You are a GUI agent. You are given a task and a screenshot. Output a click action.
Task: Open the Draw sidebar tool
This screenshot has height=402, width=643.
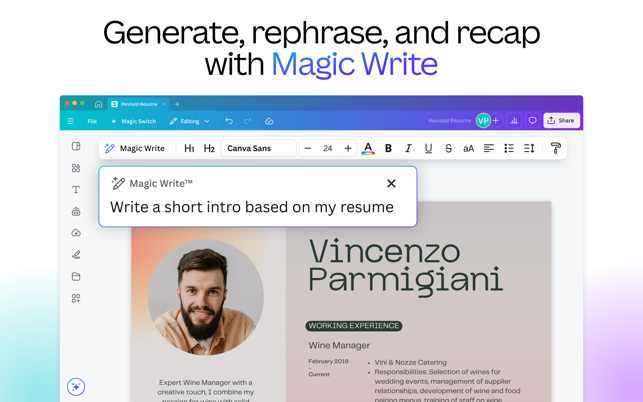[x=76, y=255]
